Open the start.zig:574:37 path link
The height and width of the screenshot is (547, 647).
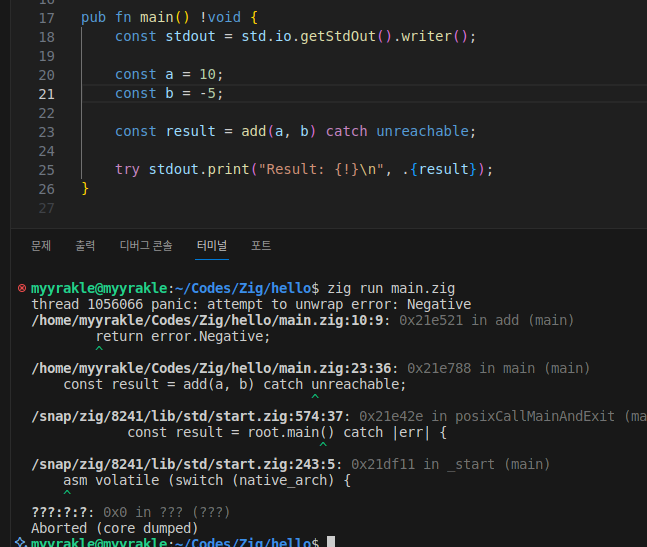pos(191,416)
